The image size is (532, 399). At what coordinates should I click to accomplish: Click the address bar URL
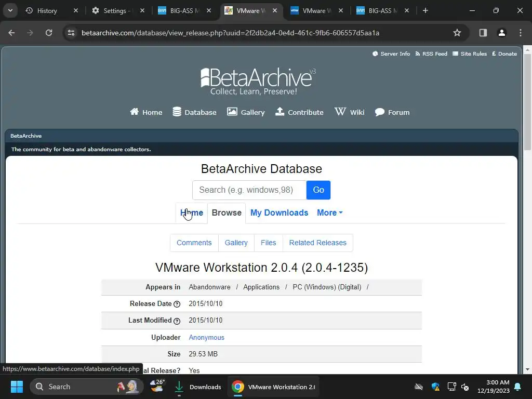(230, 33)
